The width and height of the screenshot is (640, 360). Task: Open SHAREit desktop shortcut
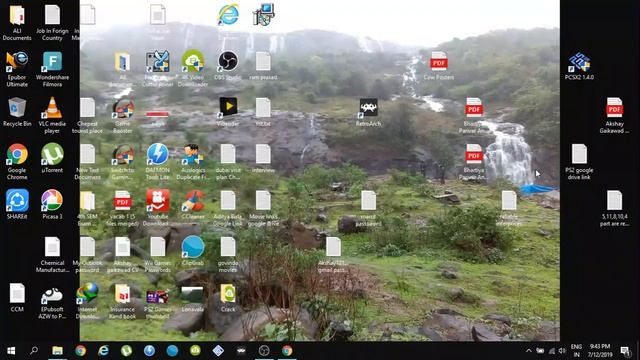(x=17, y=201)
